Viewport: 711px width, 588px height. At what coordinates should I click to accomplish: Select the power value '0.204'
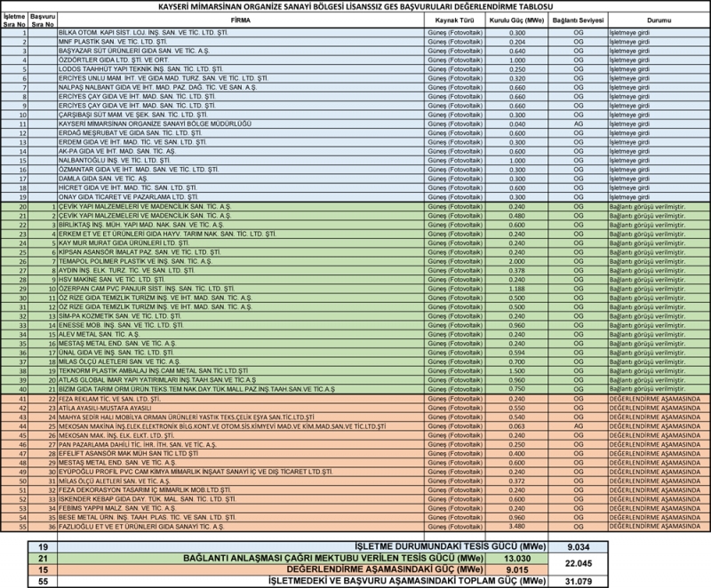pyautogui.click(x=517, y=42)
